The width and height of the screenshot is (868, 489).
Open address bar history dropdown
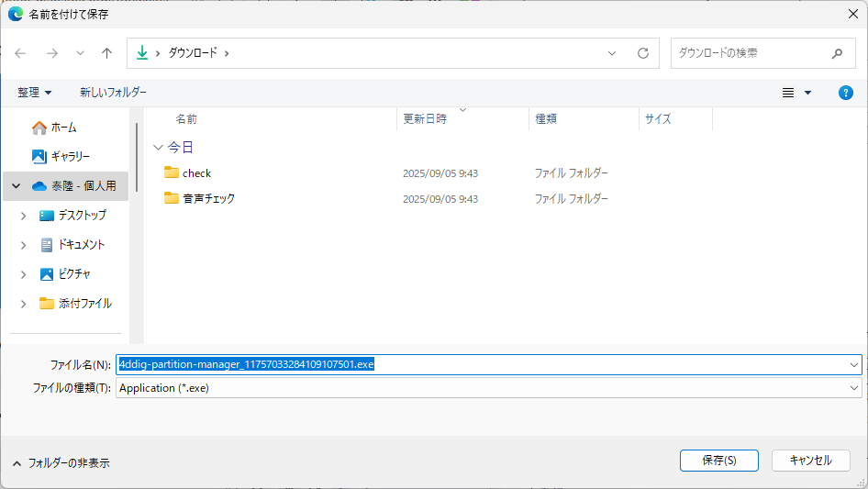(612, 53)
